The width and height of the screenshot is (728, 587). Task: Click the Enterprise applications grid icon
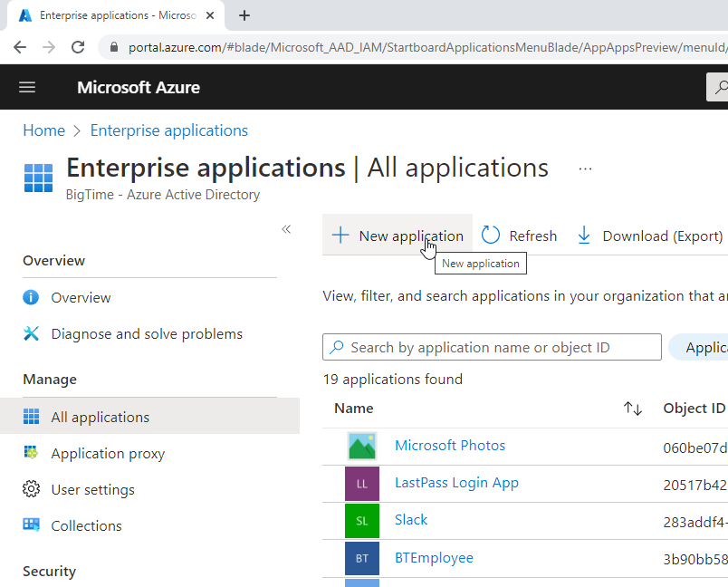(38, 178)
